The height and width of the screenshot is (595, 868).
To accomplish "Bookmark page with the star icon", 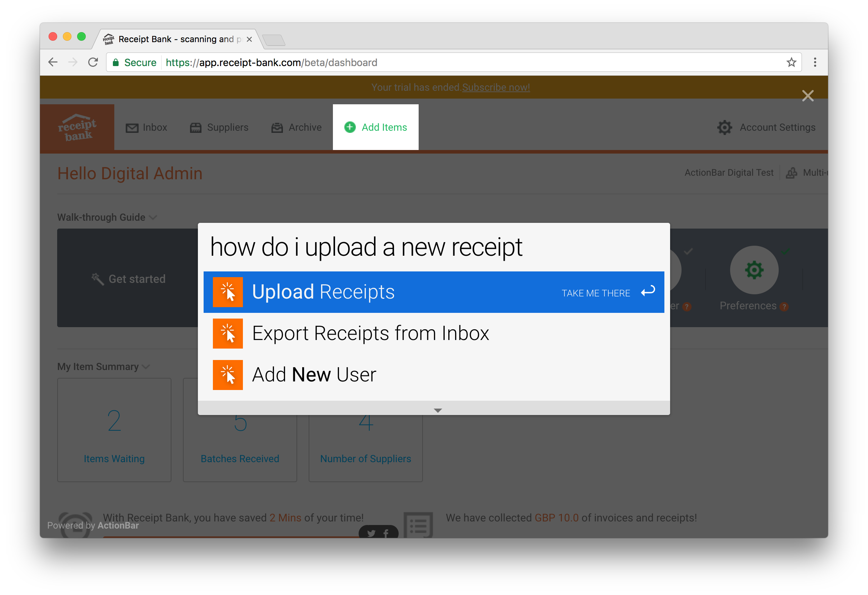I will point(791,62).
